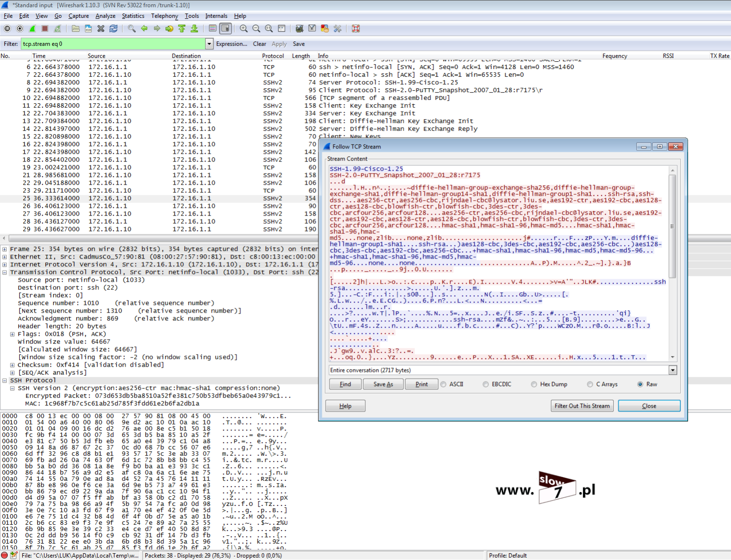Open the File menu
731x560 pixels.
pos(8,16)
